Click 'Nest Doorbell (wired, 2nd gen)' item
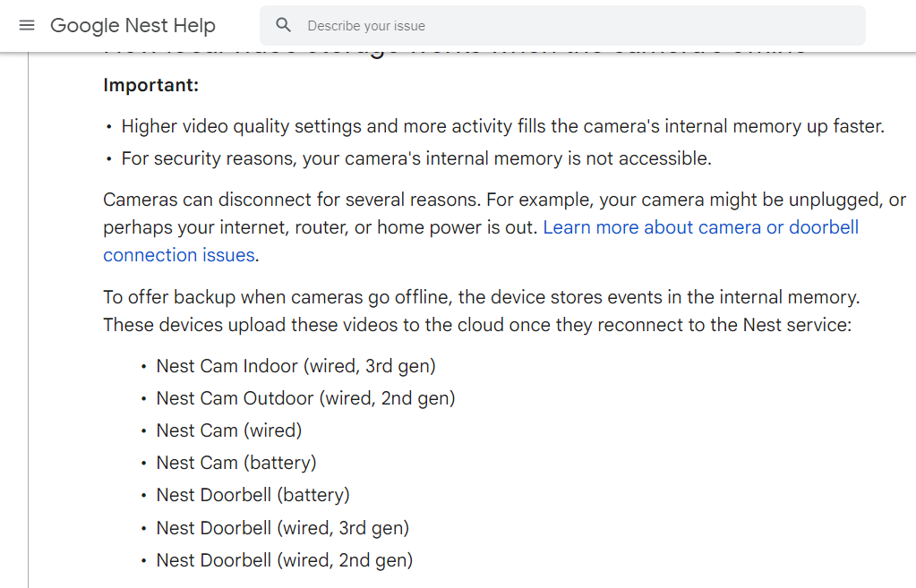 tap(285, 560)
